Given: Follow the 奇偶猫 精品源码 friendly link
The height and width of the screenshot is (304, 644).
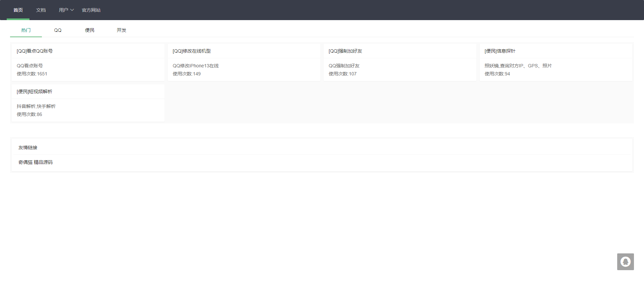Looking at the screenshot, I should [36, 162].
